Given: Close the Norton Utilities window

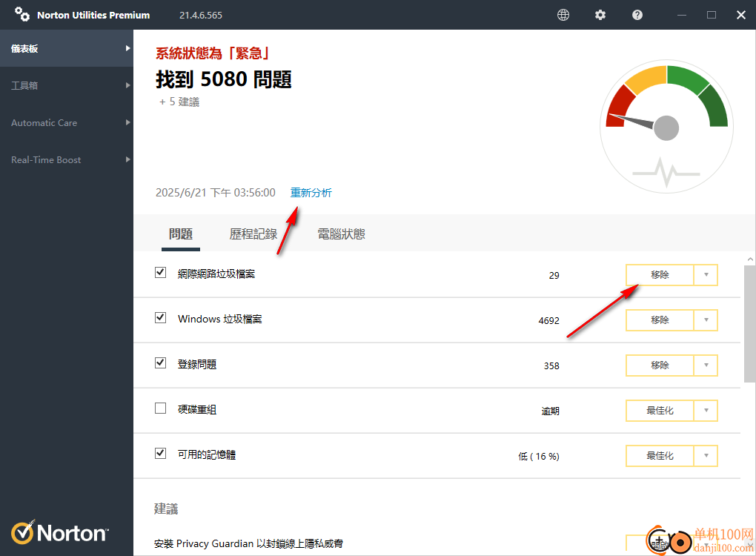Looking at the screenshot, I should 741,15.
